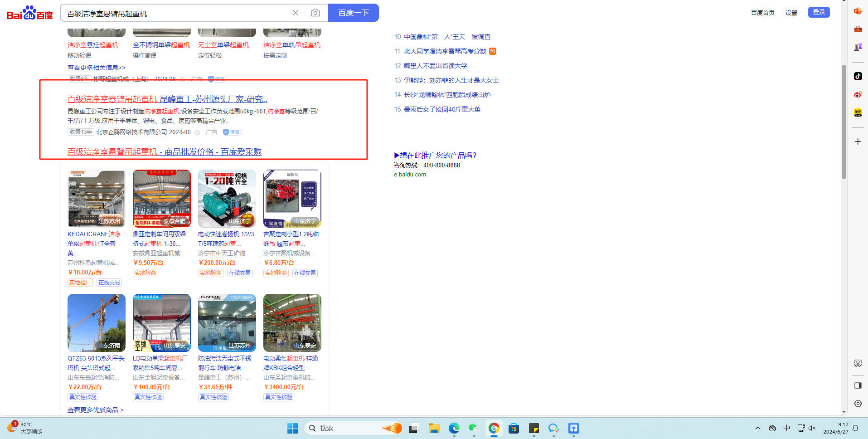Open the chess games icon in the sidebar
This screenshot has width=868, height=439.
click(858, 47)
